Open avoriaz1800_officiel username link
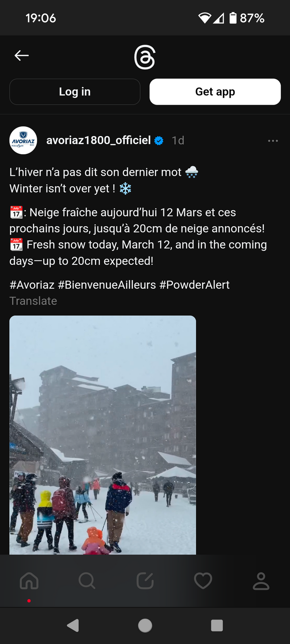 tap(98, 140)
